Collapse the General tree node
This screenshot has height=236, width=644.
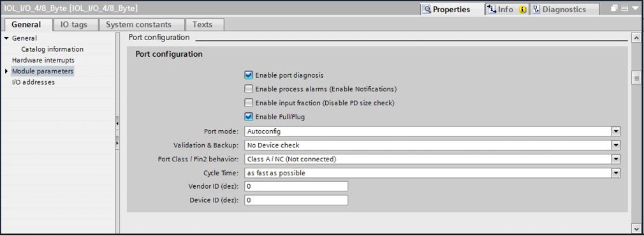(6, 38)
